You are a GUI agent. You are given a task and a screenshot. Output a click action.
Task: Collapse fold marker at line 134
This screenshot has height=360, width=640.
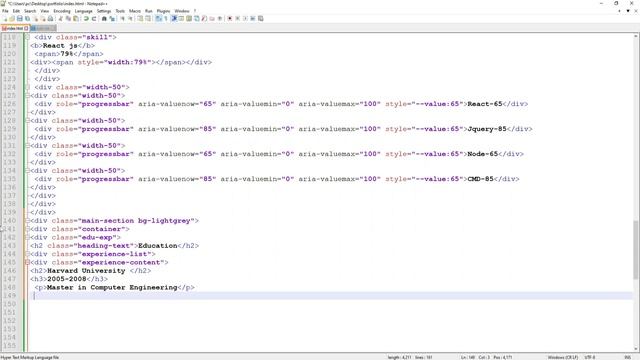(27, 171)
